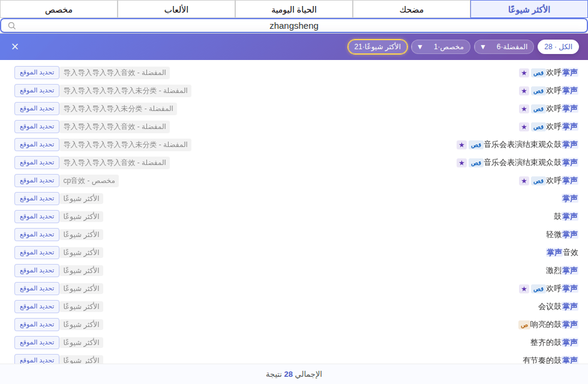Click the magnifier icon in the search bar
The image size is (588, 384).
pyautogui.click(x=11, y=25)
